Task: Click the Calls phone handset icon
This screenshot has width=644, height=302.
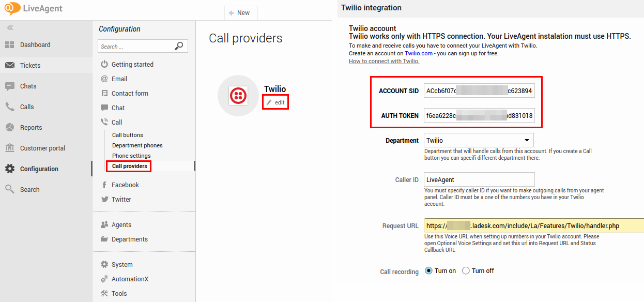Action: click(10, 107)
